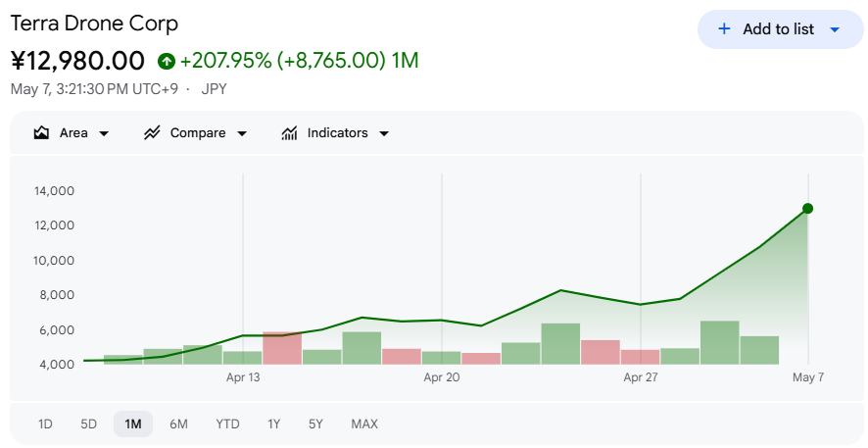
Task: Expand the Area dropdown arrow
Action: pos(104,133)
